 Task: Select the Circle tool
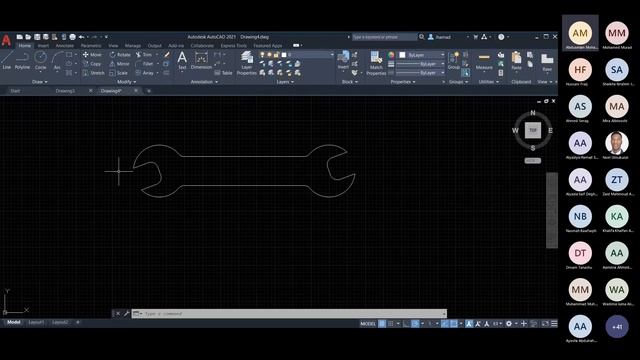[x=40, y=60]
